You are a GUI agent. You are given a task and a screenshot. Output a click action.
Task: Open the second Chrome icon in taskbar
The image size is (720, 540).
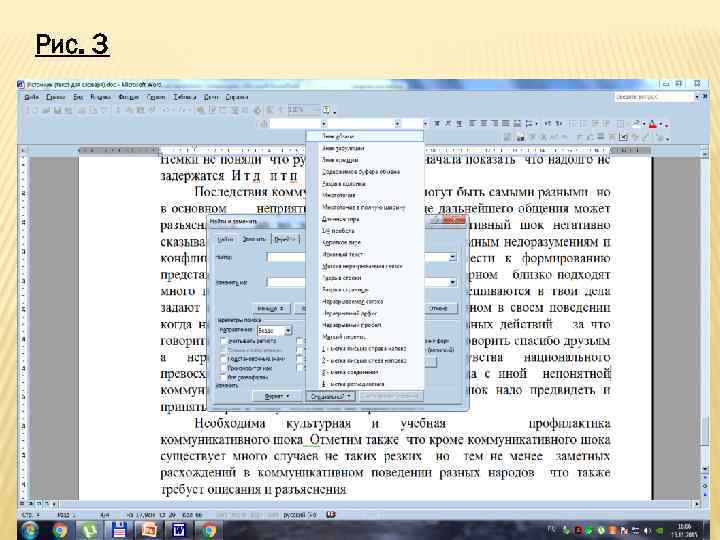[208, 531]
